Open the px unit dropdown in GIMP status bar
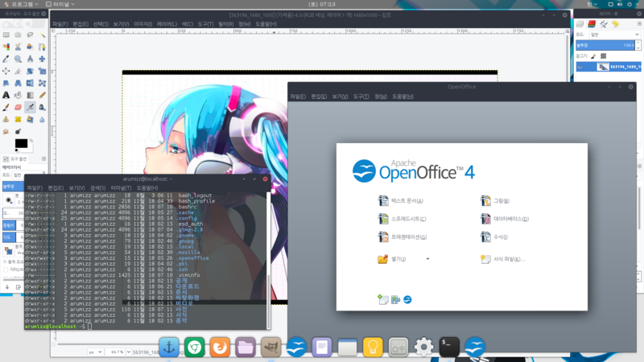 [95, 352]
